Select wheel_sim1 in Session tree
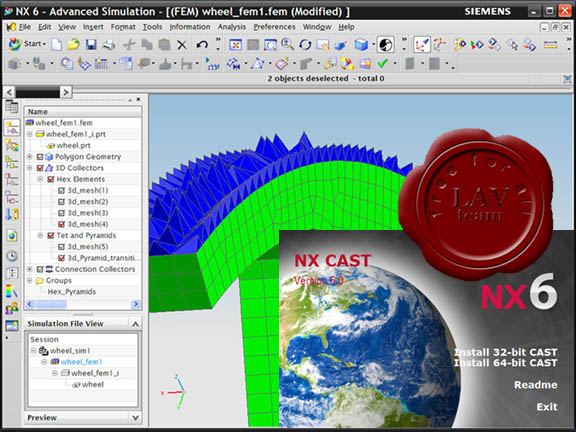Viewport: 576px width, 432px height. [70, 351]
